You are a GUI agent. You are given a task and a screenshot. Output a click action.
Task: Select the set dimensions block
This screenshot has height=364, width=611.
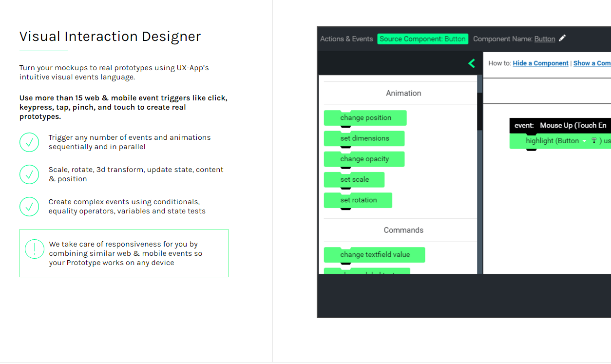(364, 138)
